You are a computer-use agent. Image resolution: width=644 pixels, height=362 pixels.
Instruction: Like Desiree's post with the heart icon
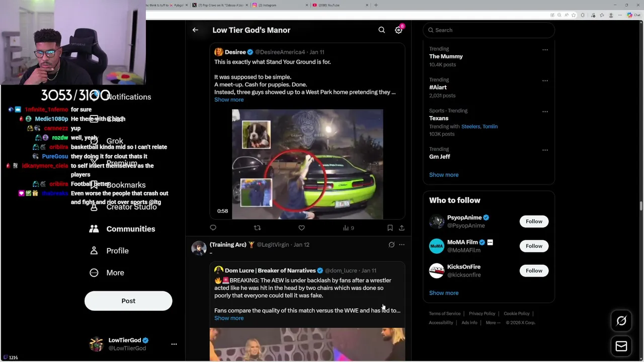coord(301,228)
